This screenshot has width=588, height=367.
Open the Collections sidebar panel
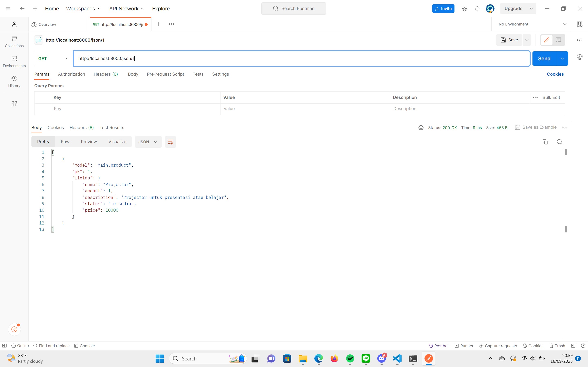tap(14, 42)
